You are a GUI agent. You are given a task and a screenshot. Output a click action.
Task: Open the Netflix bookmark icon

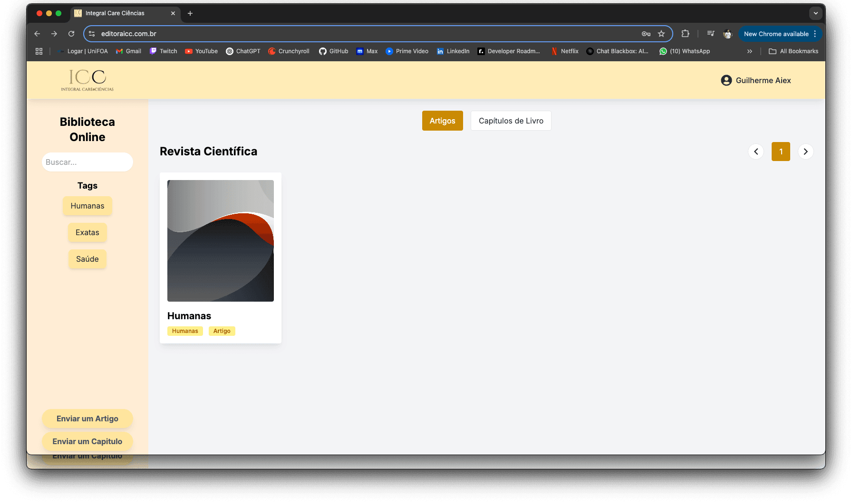pyautogui.click(x=554, y=51)
